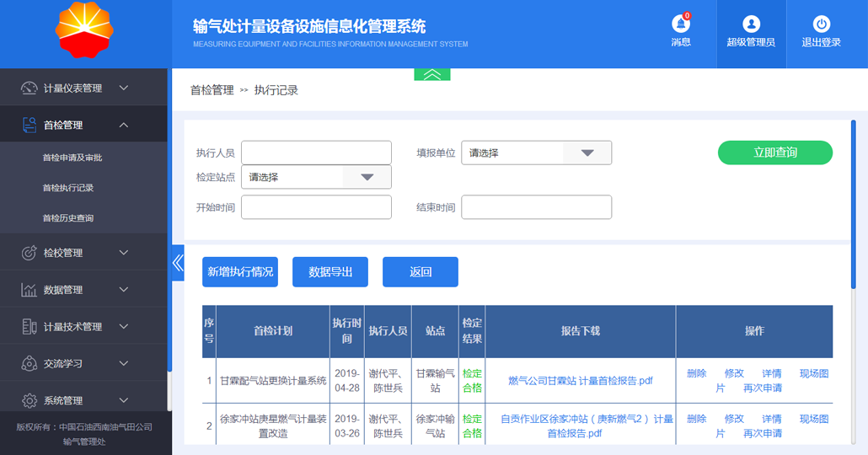
Task: Expand 系统管理 menu chevron
Action: pyautogui.click(x=124, y=400)
